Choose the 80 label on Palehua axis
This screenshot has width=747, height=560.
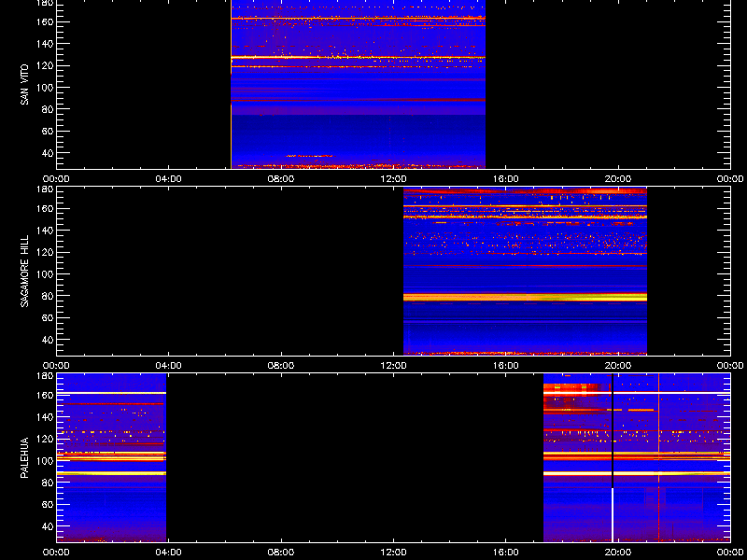point(49,483)
